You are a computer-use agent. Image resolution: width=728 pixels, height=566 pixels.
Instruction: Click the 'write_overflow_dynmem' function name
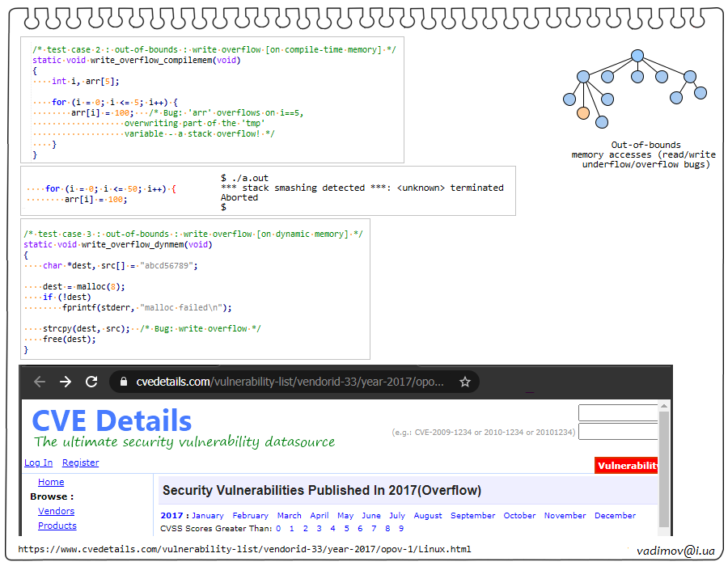134,244
